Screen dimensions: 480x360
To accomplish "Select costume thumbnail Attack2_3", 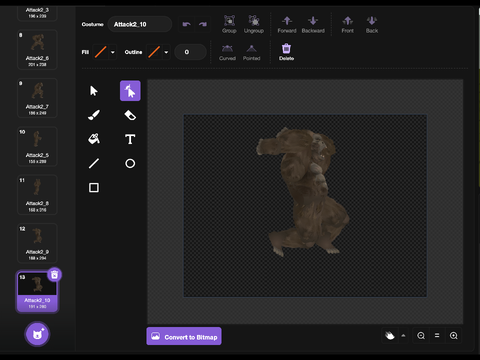I will [37, 13].
